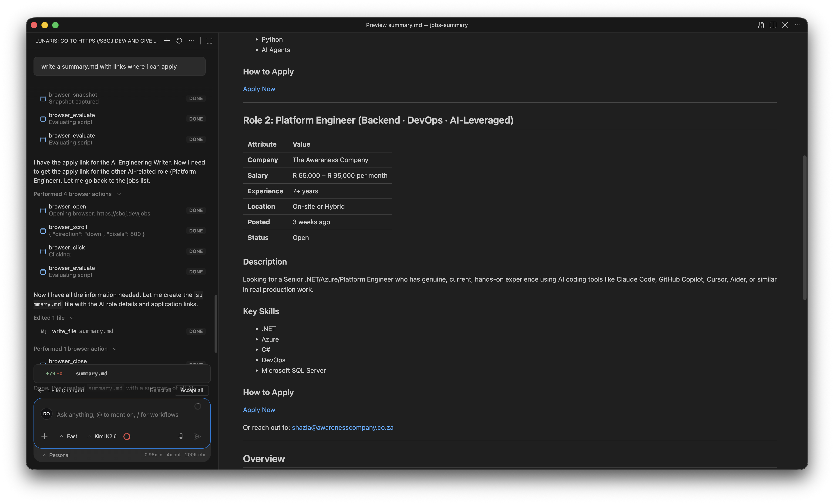Open the Kimi K2.6 model dropdown

[x=102, y=436]
